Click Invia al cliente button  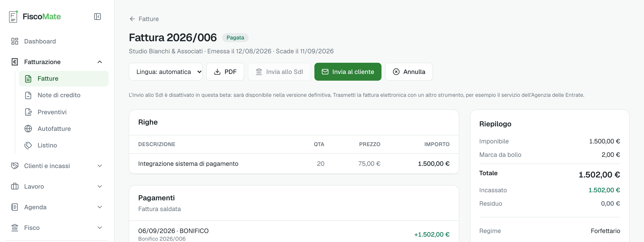348,72
